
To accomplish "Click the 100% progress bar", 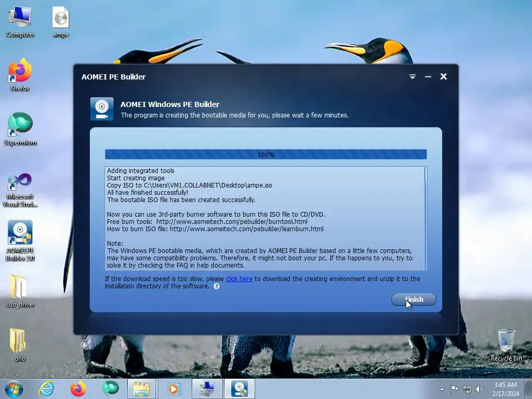I will [x=265, y=154].
